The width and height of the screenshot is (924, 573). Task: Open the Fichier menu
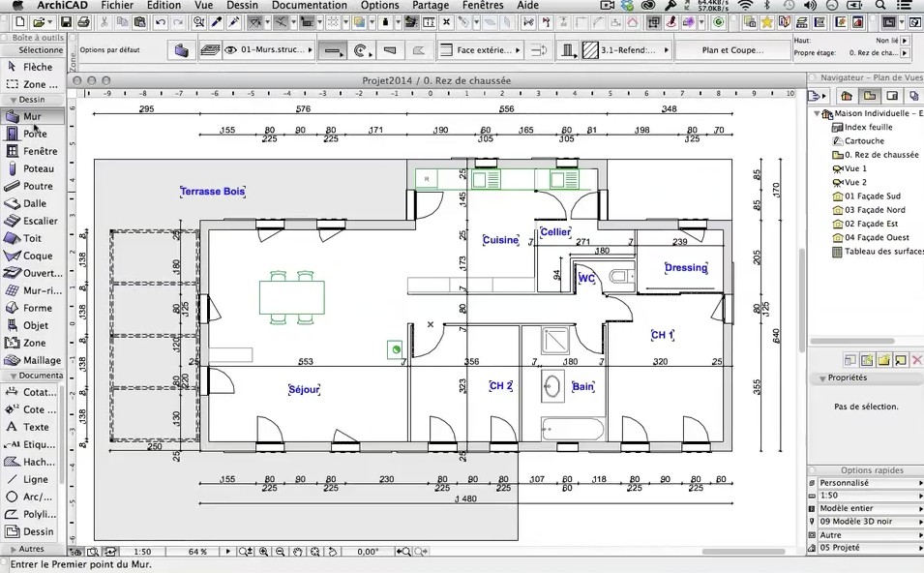[x=117, y=5]
